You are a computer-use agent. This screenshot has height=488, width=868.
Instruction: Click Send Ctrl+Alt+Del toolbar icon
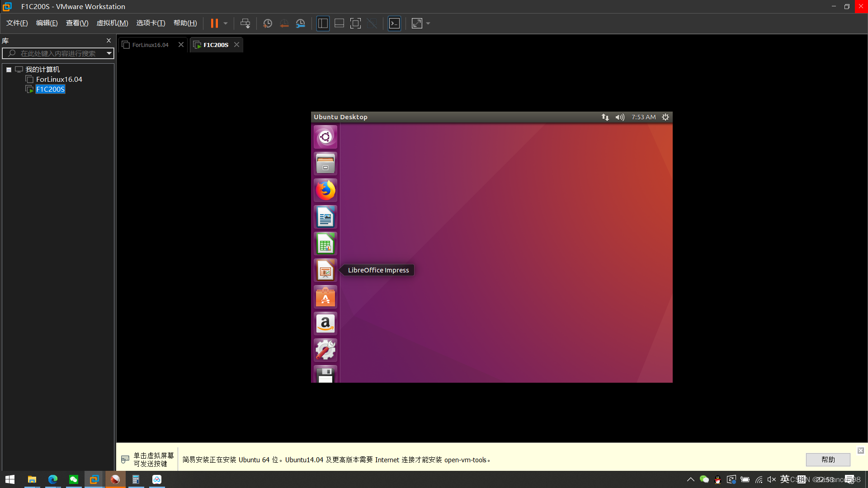pos(245,23)
